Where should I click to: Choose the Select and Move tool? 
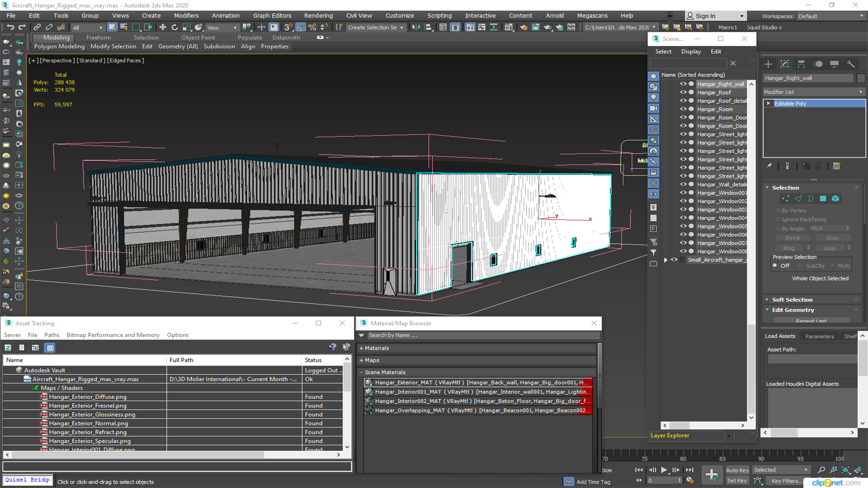tap(163, 28)
